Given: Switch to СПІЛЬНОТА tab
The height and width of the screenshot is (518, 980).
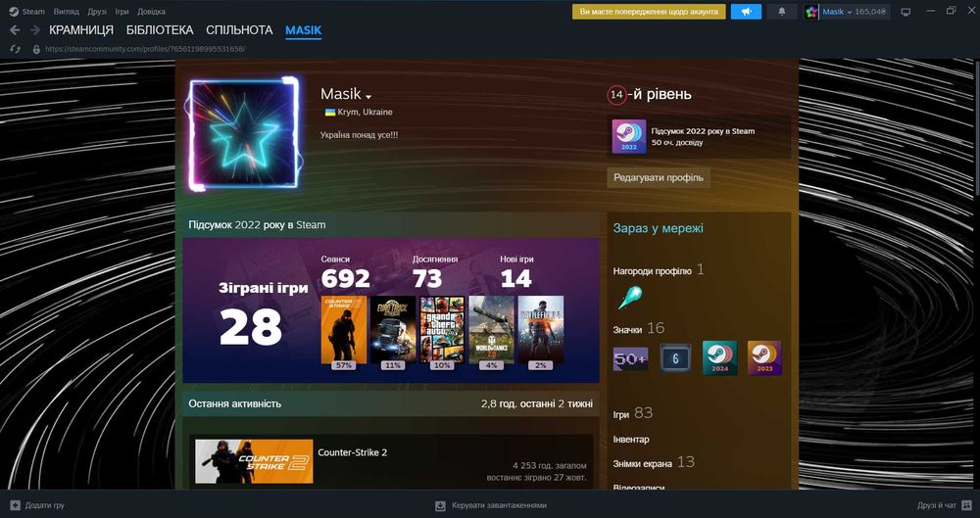Looking at the screenshot, I should 239,30.
